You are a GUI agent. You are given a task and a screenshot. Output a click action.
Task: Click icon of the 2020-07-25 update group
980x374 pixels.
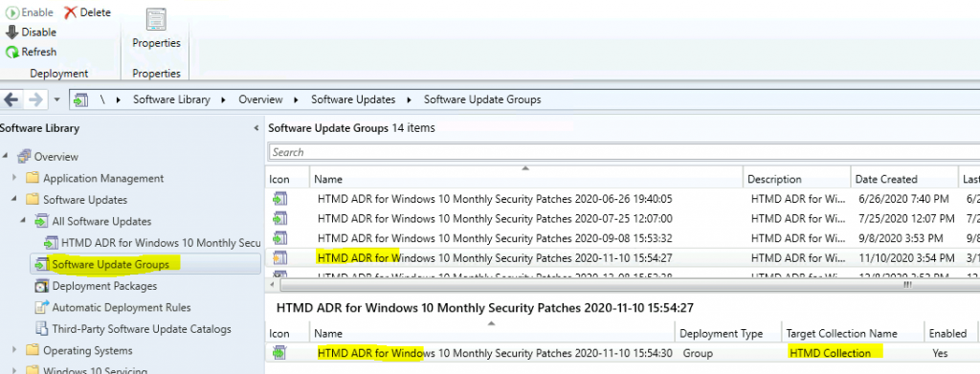[x=279, y=218]
